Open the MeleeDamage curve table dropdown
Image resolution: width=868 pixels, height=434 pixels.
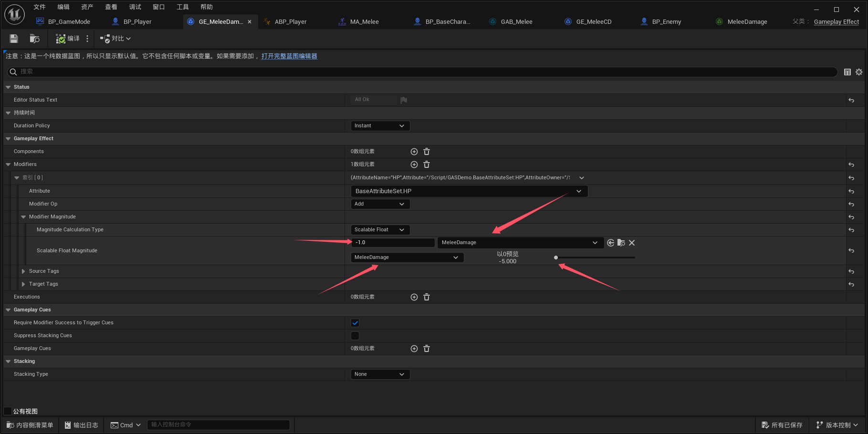(x=520, y=243)
